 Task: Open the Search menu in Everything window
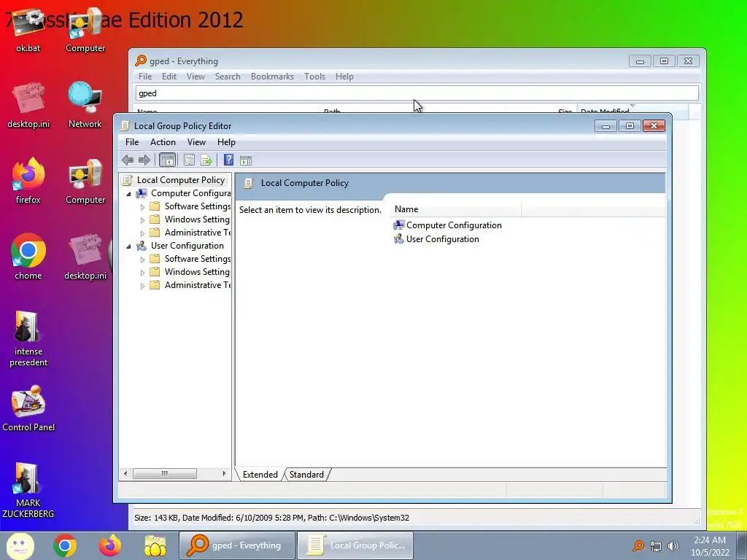(228, 76)
